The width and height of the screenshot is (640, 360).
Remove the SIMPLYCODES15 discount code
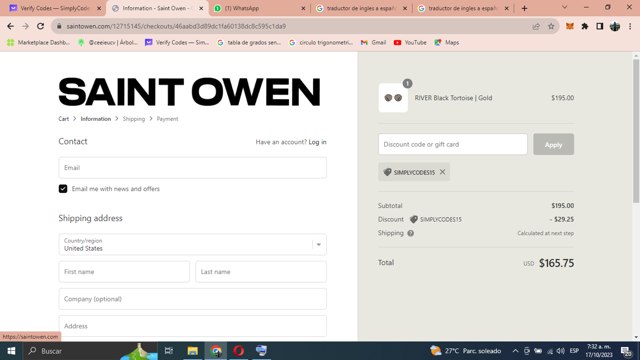coord(442,172)
